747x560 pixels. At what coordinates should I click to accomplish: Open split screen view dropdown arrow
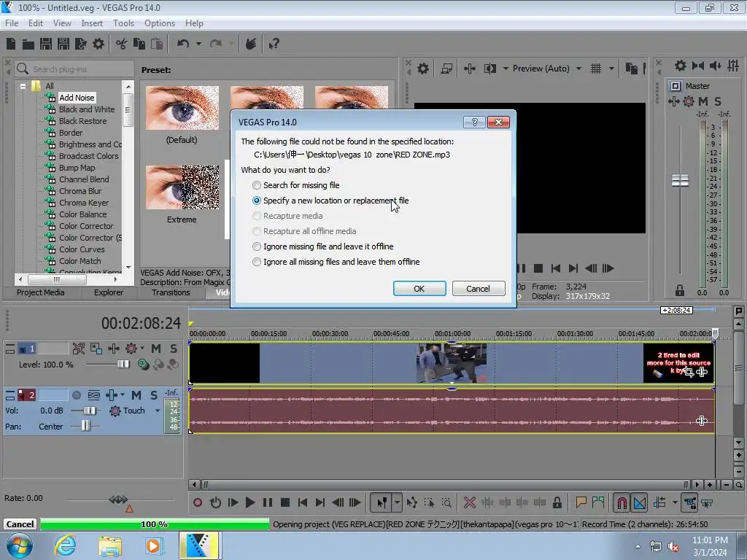(506, 69)
